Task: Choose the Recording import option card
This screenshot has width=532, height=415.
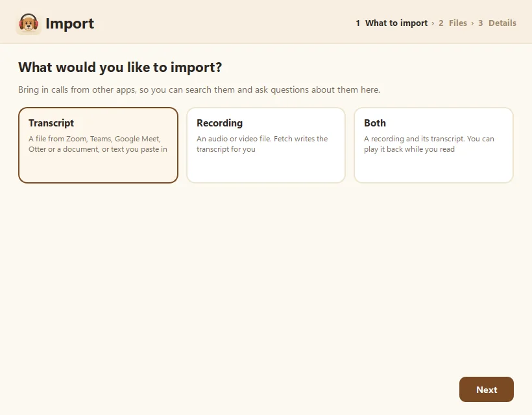Action: coord(265,145)
